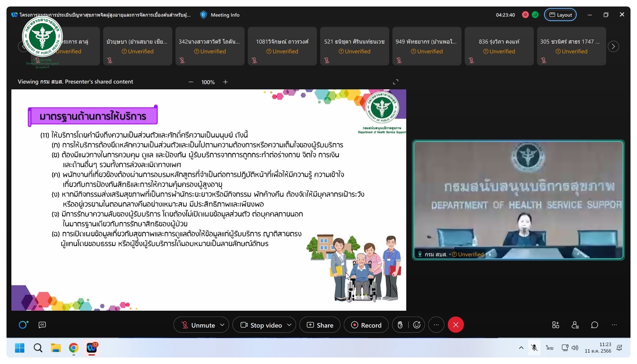Raise your hand

[x=400, y=325]
